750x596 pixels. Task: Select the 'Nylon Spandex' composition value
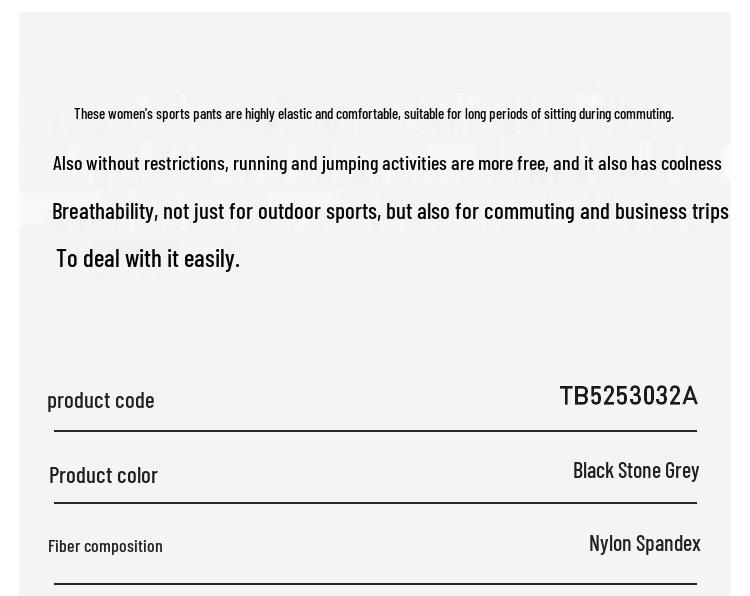[644, 543]
